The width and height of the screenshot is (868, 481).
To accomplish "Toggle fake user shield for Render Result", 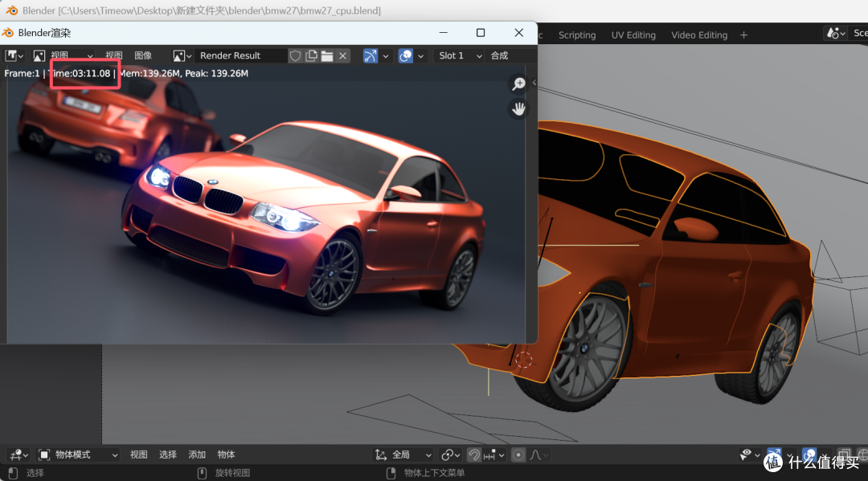I will coord(296,56).
